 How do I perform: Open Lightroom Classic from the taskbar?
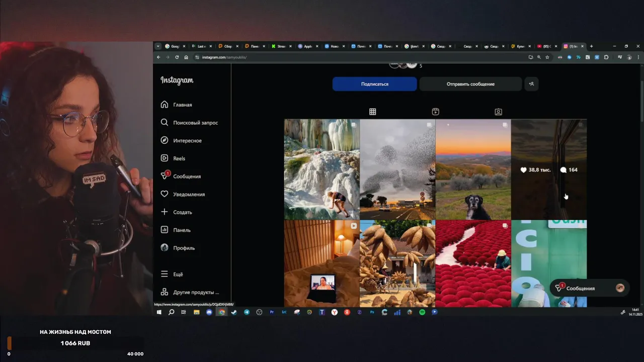(284, 312)
